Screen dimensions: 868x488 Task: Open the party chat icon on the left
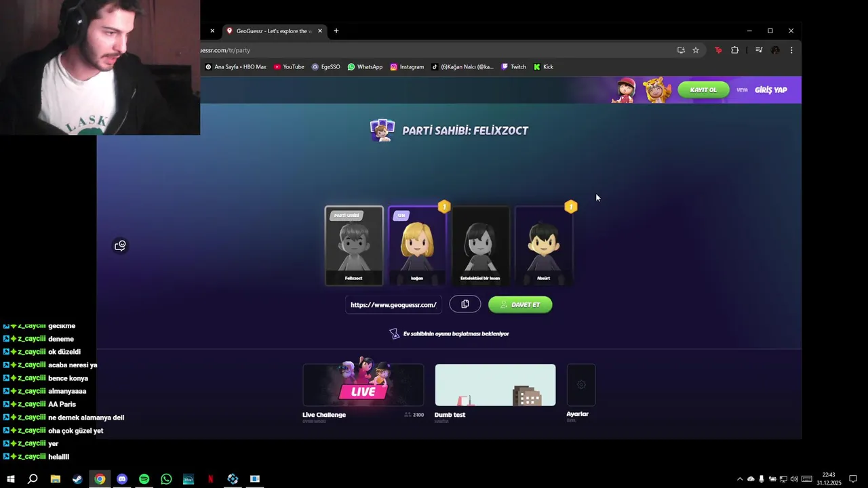tap(120, 245)
